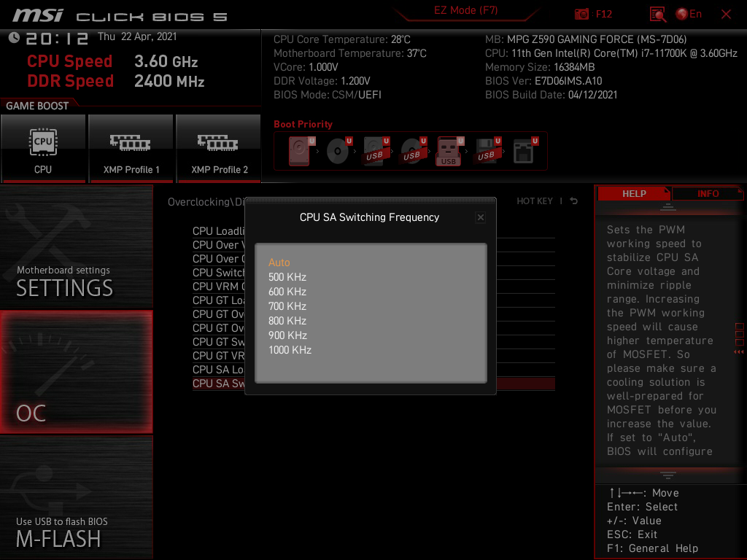Choose 1000 KHz switching frequency option
The width and height of the screenshot is (747, 560).
(290, 350)
